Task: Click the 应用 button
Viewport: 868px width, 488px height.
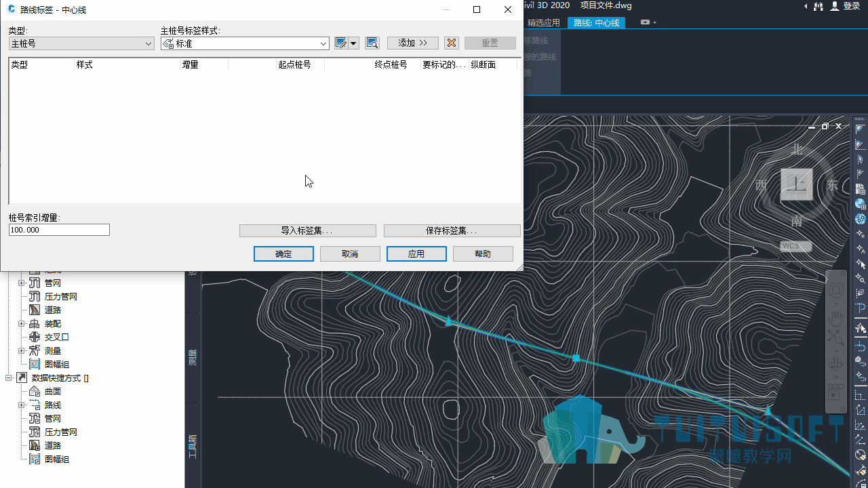Action: coord(416,253)
